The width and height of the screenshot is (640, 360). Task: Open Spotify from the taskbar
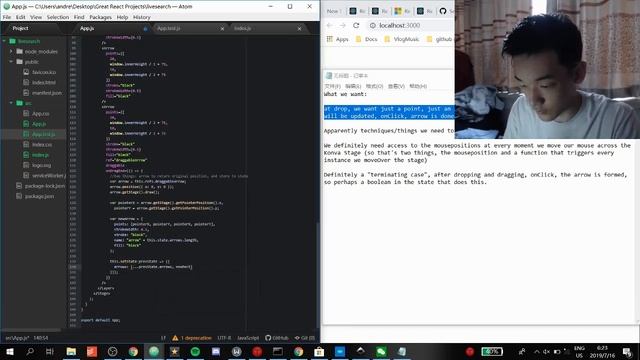[x=195, y=351]
